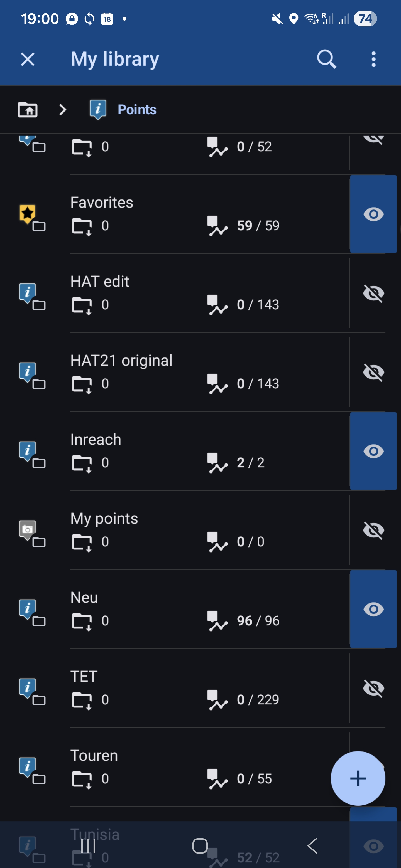Hide the Favorites folder from map

tap(373, 214)
